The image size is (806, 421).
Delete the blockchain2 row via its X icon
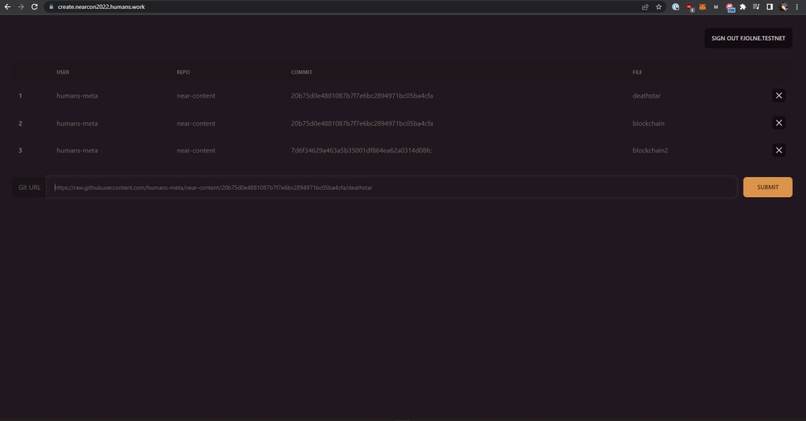point(779,150)
